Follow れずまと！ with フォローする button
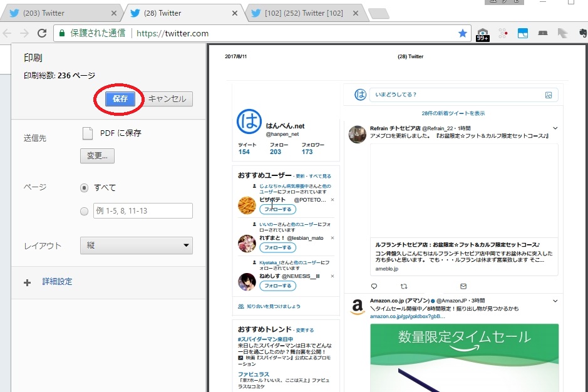588x392 pixels. pos(277,247)
